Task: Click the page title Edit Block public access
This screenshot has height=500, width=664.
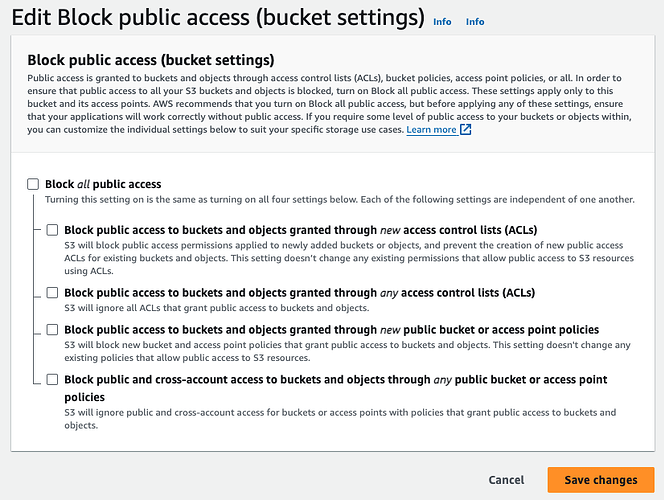Action: coord(218,17)
